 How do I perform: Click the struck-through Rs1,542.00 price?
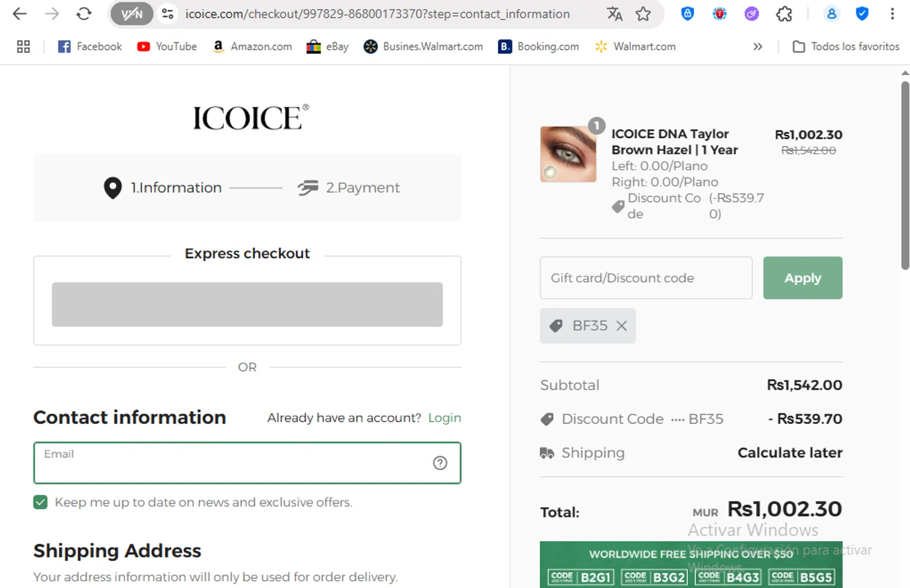coord(808,150)
